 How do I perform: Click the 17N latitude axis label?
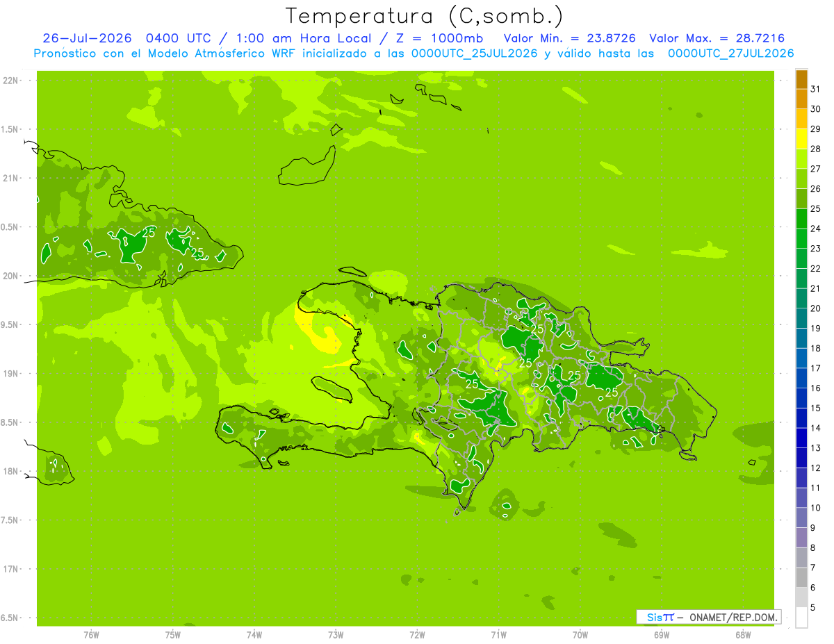coord(11,569)
